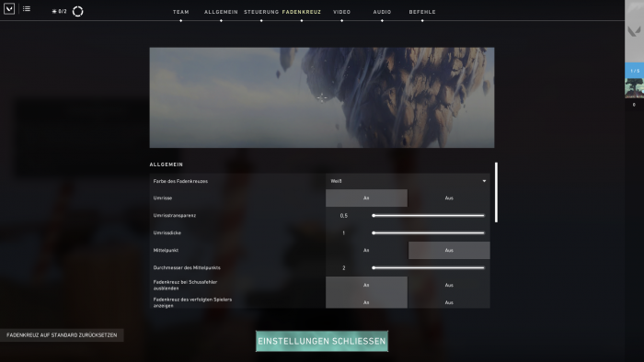Open the Farbe des Fadenkreuzes dropdown
This screenshot has width=644, height=362.
point(408,181)
